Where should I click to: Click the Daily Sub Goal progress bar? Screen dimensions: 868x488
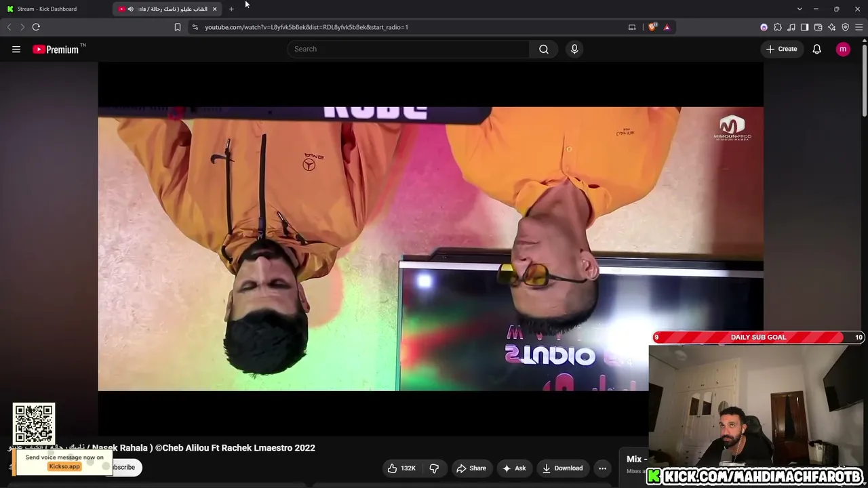758,337
